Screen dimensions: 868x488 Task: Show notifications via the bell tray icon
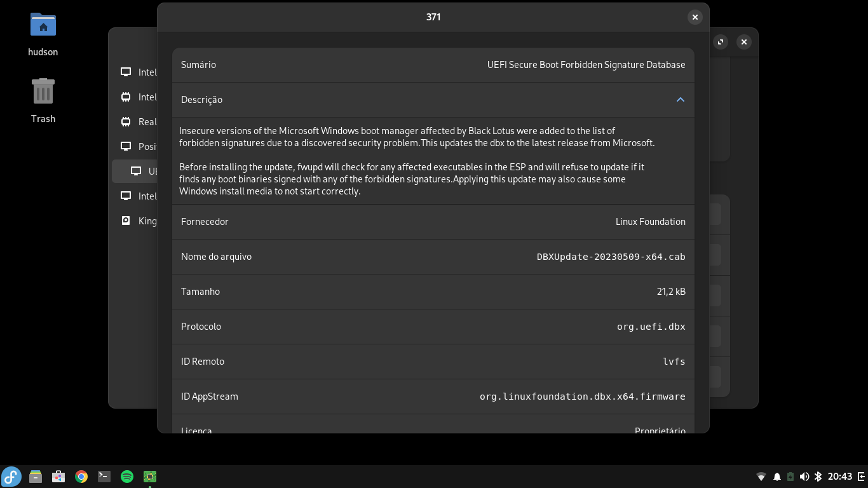point(776,477)
